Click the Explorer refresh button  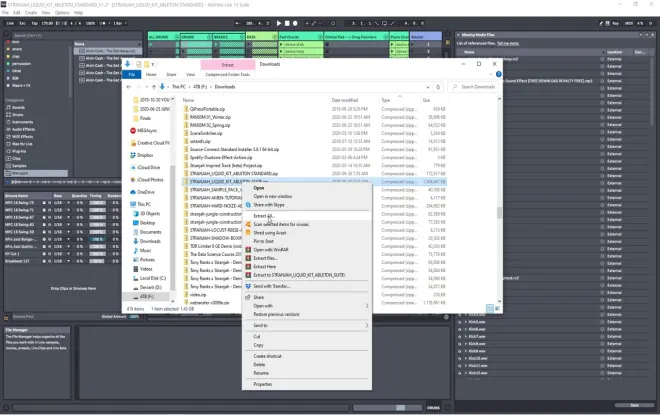click(438, 87)
